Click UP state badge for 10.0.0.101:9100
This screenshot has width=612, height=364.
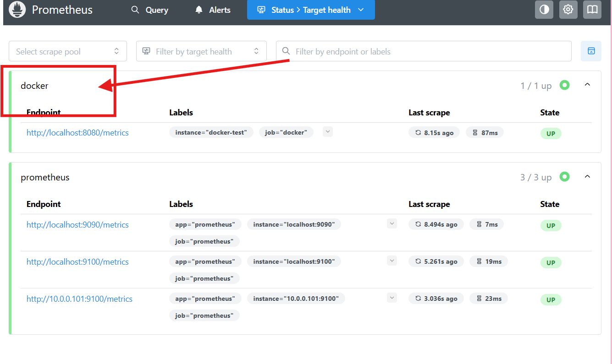click(x=551, y=299)
